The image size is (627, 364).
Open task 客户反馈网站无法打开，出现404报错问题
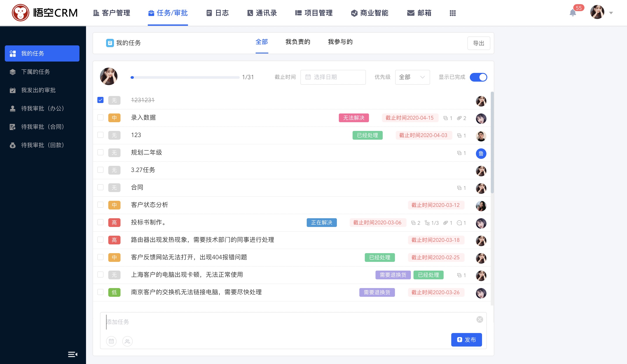pos(189,257)
